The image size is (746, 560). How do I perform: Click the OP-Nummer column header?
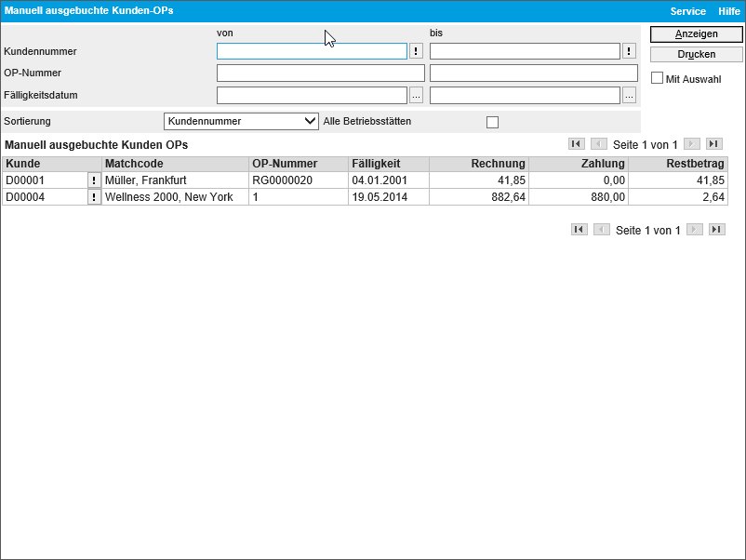[x=299, y=164]
